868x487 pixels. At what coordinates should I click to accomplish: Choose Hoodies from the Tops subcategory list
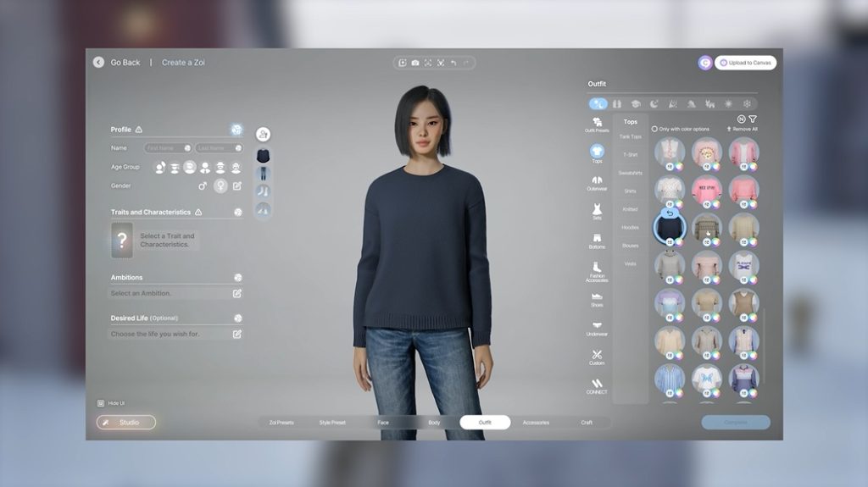[630, 227]
